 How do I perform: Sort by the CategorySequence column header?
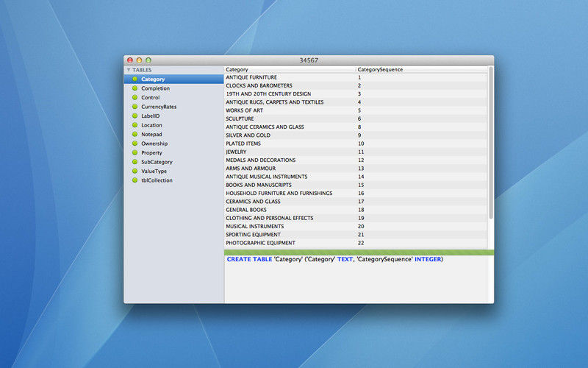[421, 69]
